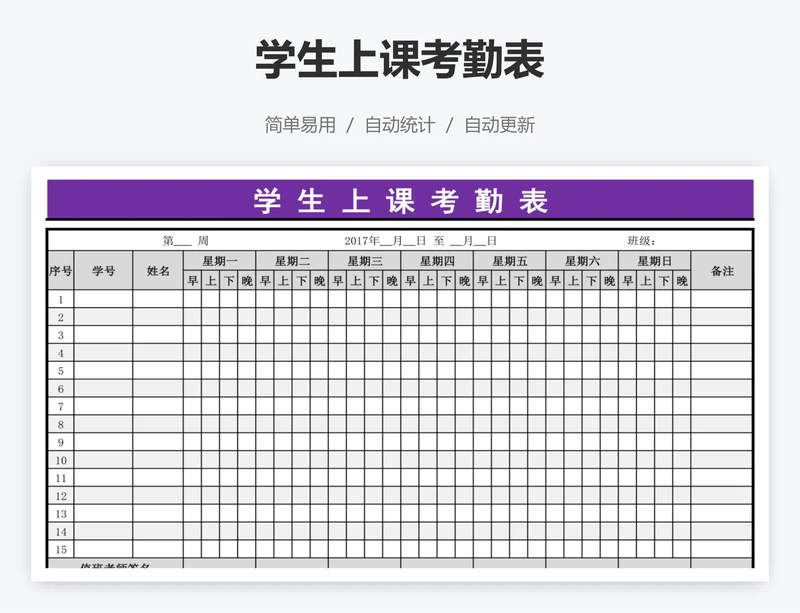Click the 备注 cell in row 3
Viewport: 800px width, 613px height.
pyautogui.click(x=722, y=335)
